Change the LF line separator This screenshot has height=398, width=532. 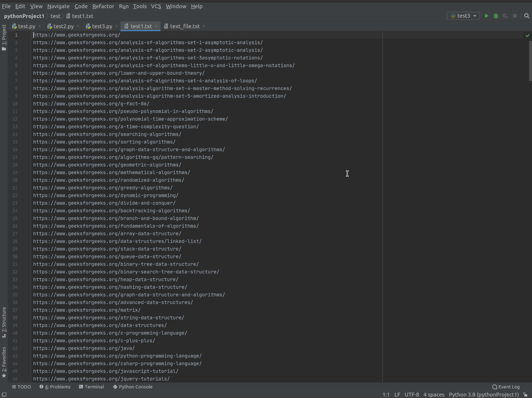coord(397,395)
